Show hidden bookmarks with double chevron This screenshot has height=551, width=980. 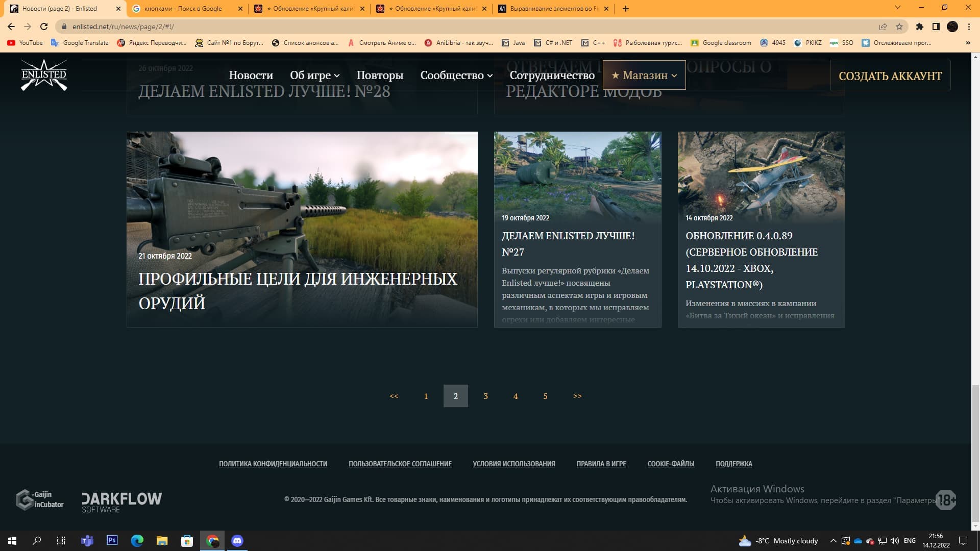pyautogui.click(x=968, y=43)
